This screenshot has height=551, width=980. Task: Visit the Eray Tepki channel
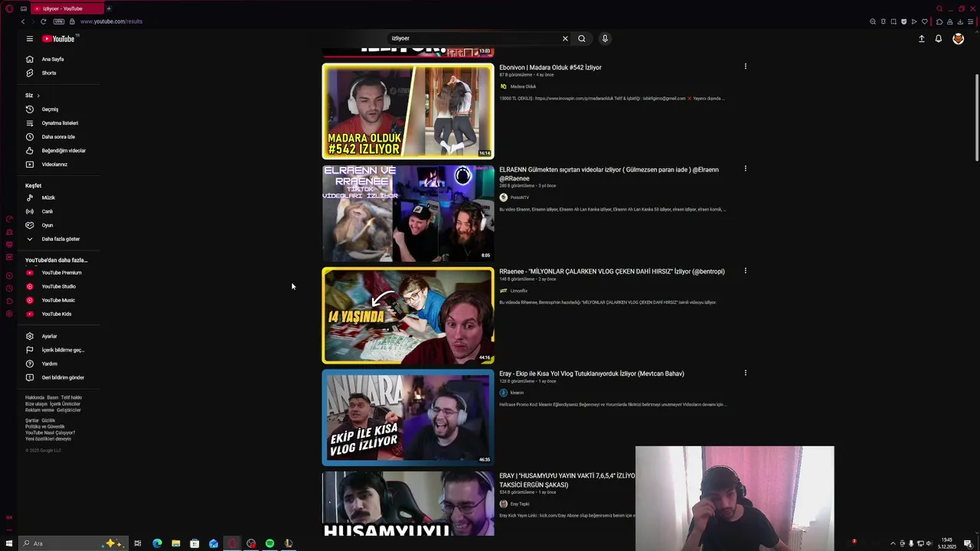(520, 504)
